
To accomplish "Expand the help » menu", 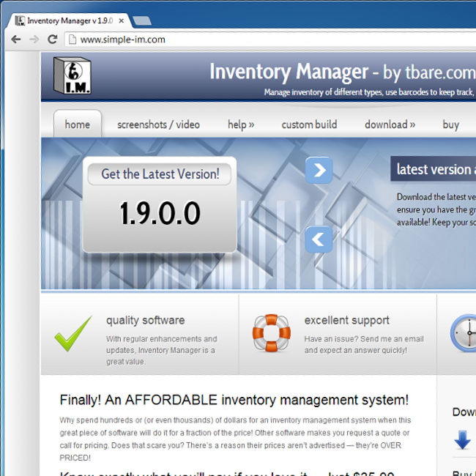I will click(241, 124).
